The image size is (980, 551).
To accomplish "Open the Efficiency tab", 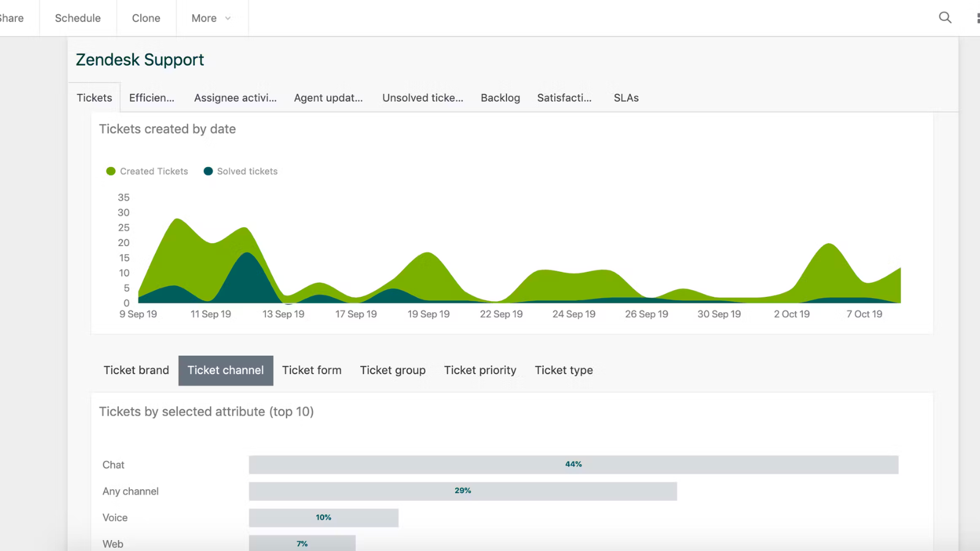I will pos(151,98).
